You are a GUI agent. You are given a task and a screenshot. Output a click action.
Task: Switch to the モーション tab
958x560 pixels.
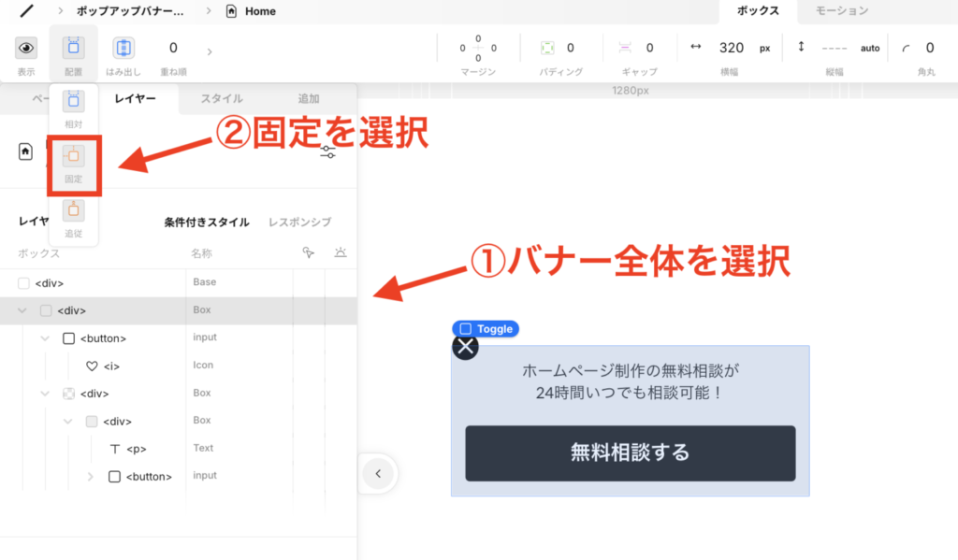click(842, 11)
